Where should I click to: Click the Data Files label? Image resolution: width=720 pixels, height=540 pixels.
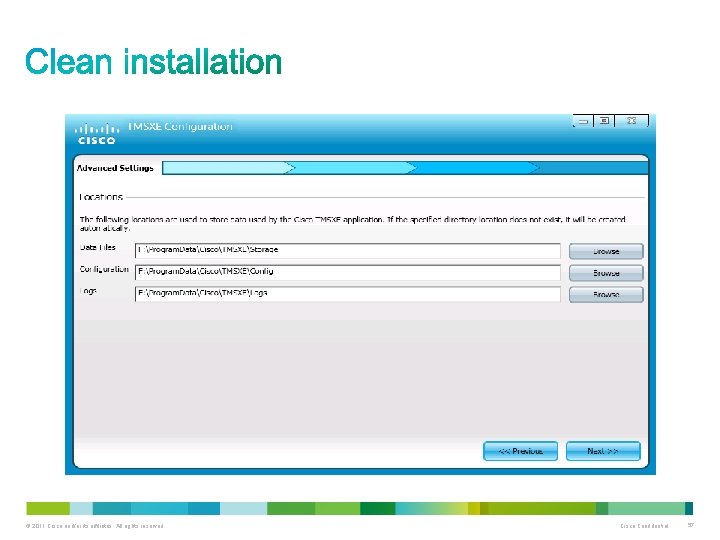pyautogui.click(x=97, y=247)
